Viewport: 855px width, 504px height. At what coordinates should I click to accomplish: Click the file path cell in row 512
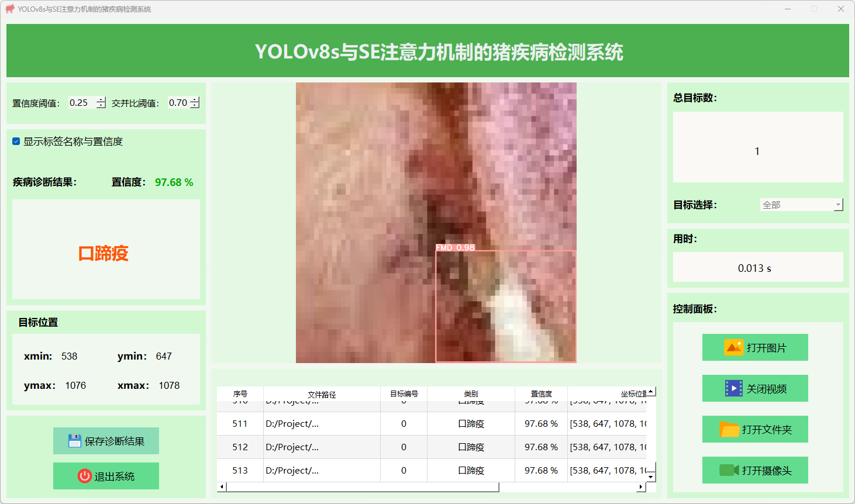pos(322,447)
